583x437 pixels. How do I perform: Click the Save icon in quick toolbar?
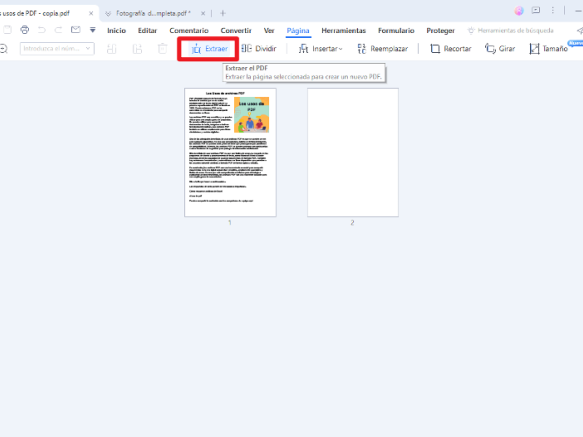pos(7,30)
